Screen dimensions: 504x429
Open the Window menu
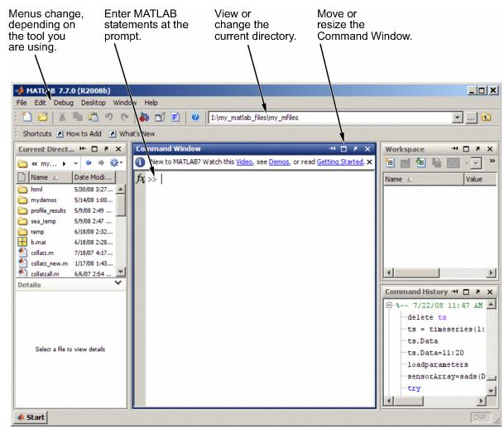[125, 103]
